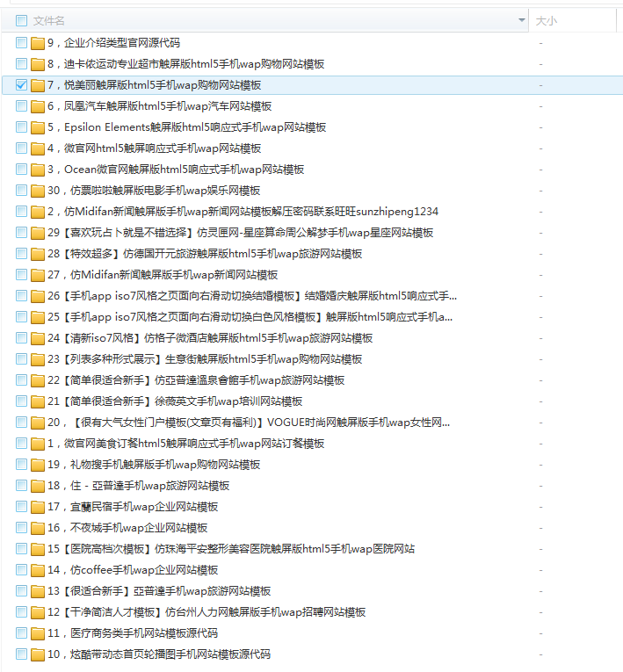Open folder 21【简单很适合新手】徐薇英文

[175, 401]
